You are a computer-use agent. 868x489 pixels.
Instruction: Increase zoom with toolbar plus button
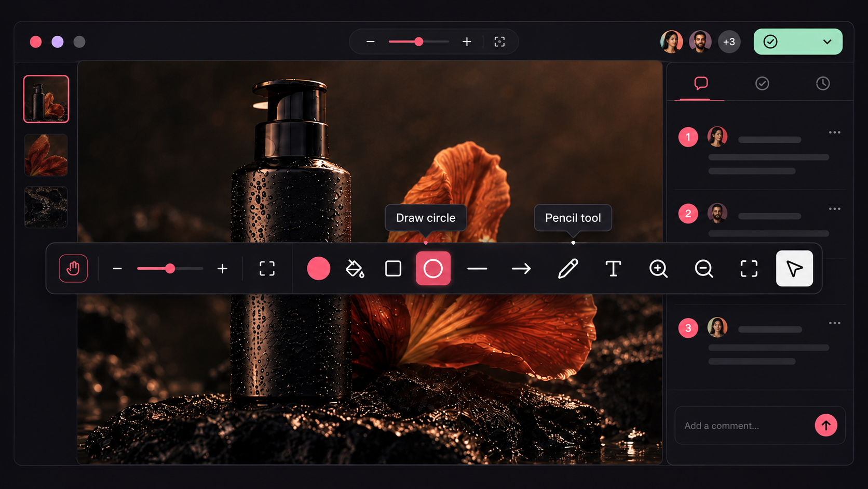click(222, 269)
